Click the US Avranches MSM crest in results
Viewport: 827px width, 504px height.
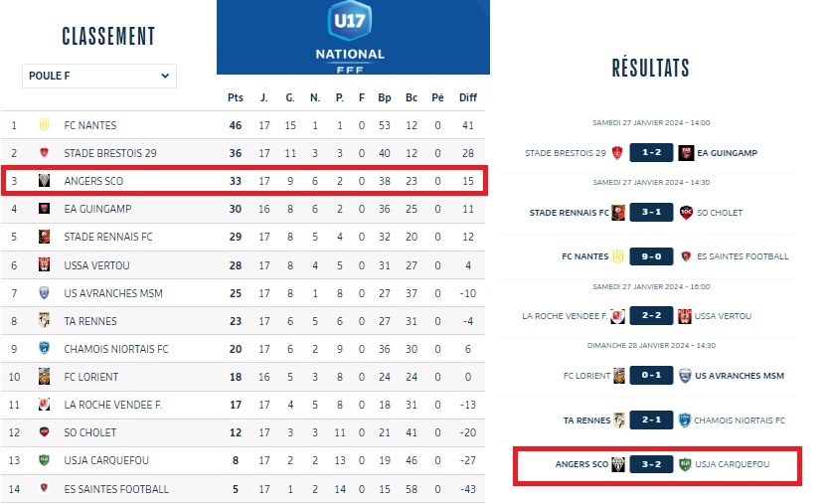(685, 376)
